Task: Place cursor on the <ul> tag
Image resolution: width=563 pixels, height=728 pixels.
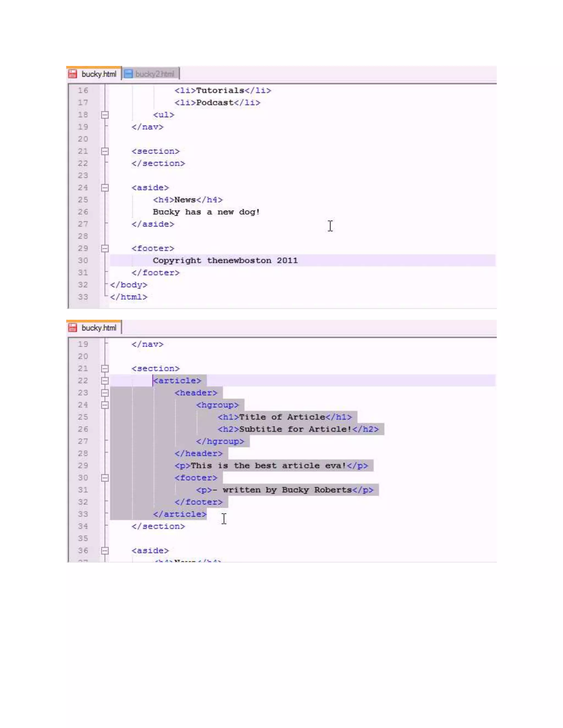Action: click(164, 115)
